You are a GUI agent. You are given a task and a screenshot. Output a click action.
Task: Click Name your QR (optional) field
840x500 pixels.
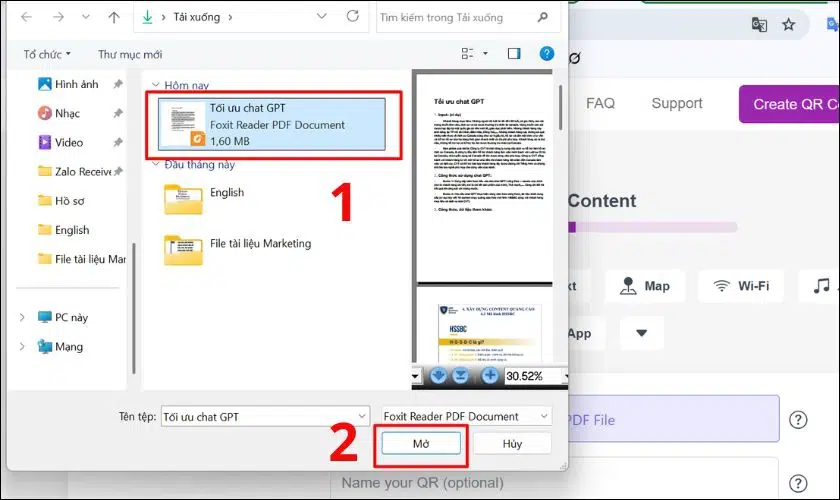click(x=554, y=479)
